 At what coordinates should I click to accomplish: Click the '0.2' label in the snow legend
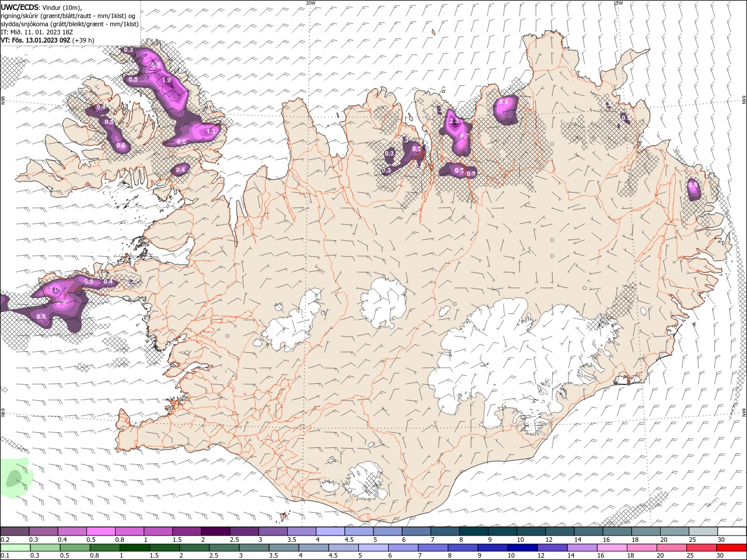[5, 540]
